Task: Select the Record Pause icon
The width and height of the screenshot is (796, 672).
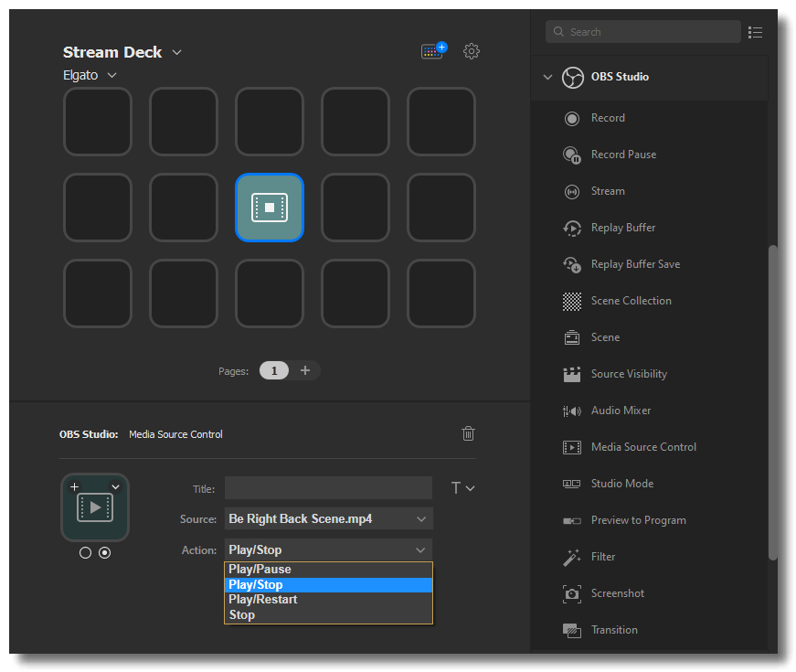Action: [x=571, y=155]
